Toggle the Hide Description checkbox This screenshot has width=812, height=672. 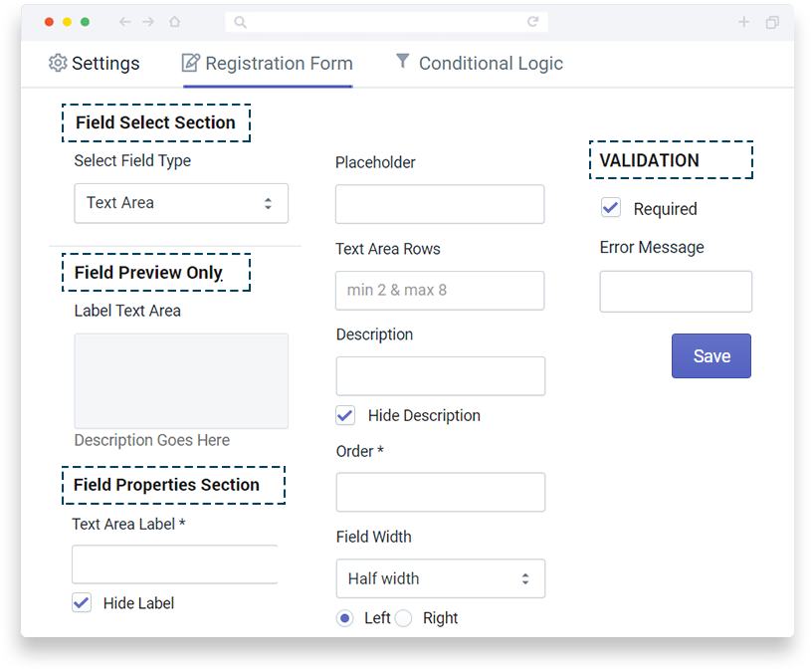click(345, 415)
